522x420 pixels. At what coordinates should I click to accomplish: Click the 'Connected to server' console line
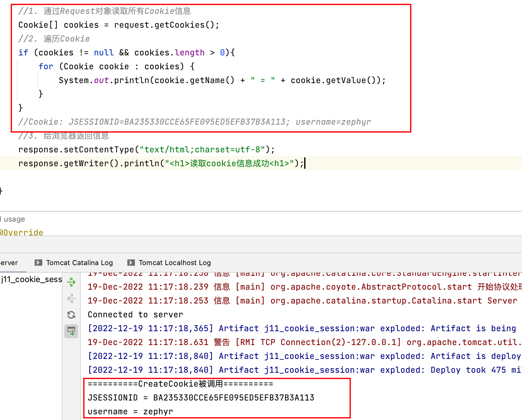click(x=135, y=315)
